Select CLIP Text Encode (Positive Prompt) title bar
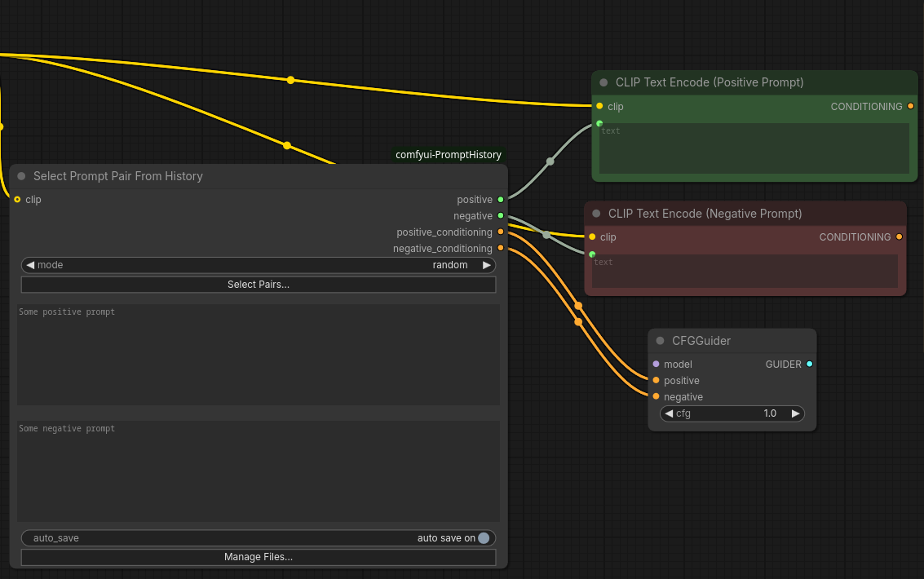Screen dimensions: 924x579 [x=754, y=82]
